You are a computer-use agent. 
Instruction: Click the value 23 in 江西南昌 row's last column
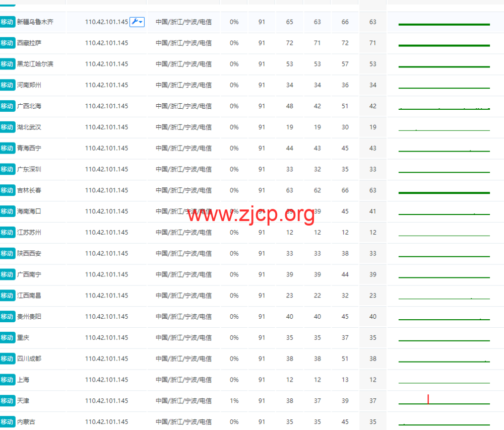(372, 296)
